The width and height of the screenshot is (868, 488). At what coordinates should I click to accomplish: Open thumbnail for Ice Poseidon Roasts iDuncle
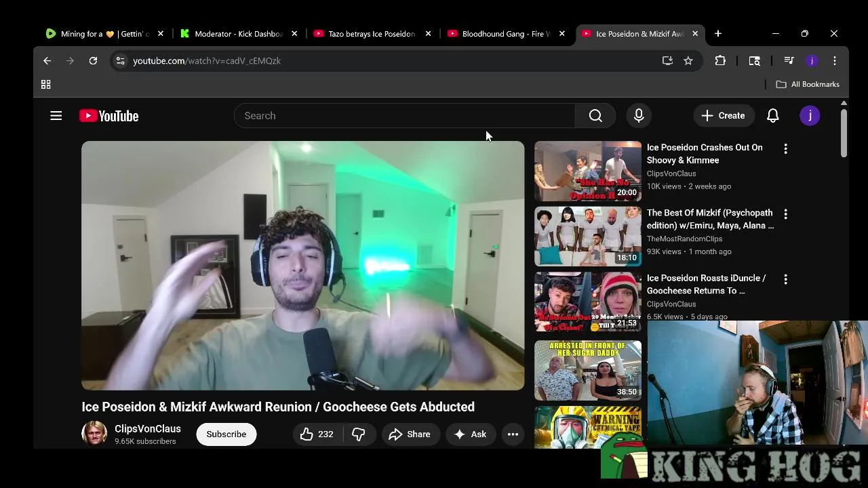coord(588,302)
